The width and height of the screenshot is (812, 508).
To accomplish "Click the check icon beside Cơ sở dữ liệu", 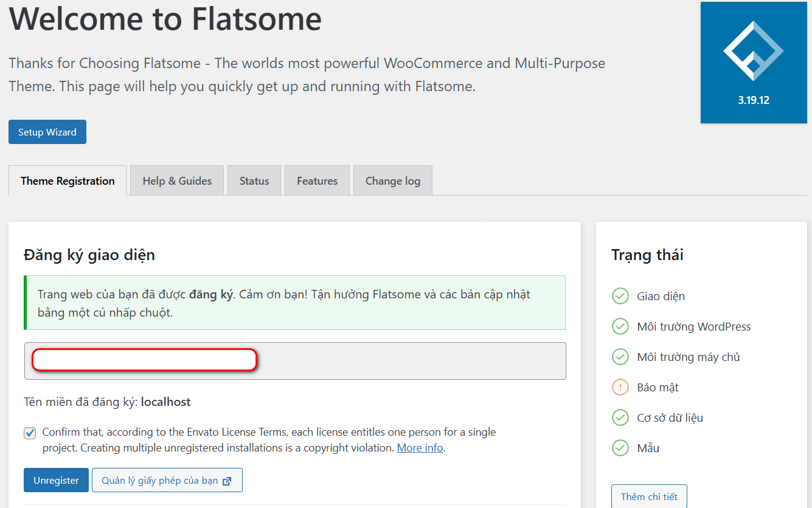I will 620,417.
